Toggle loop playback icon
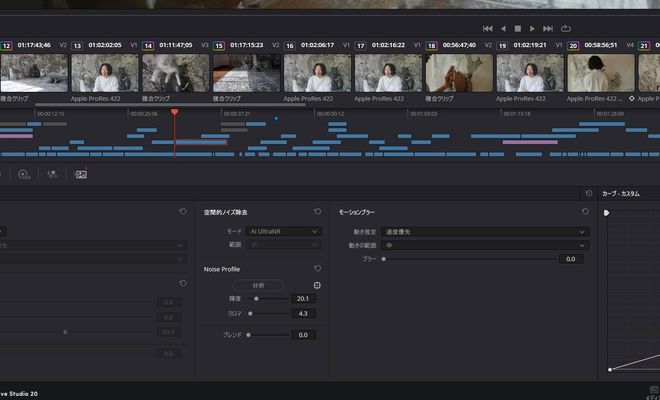660x400 pixels. (566, 29)
